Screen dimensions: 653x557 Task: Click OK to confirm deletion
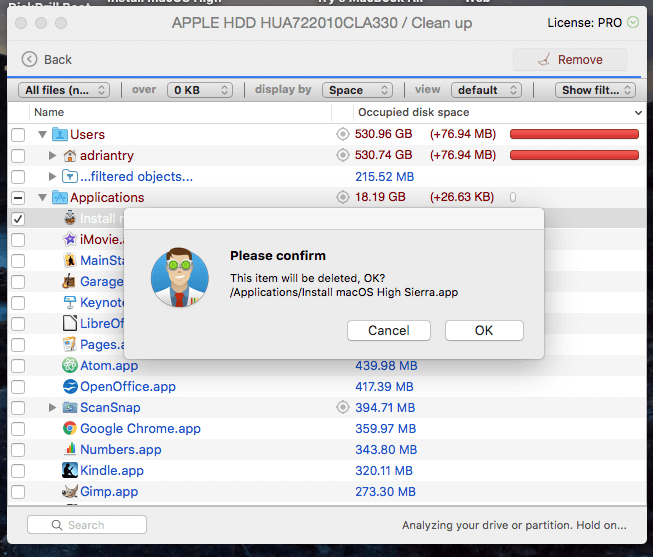coord(484,330)
